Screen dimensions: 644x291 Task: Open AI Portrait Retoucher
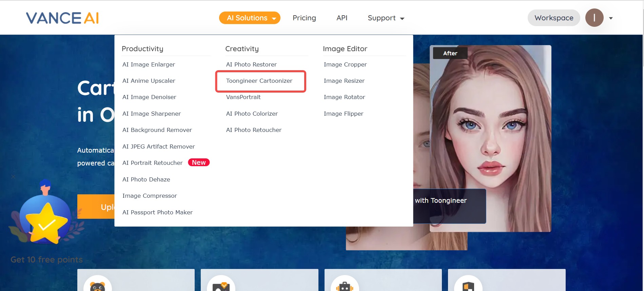(152, 163)
